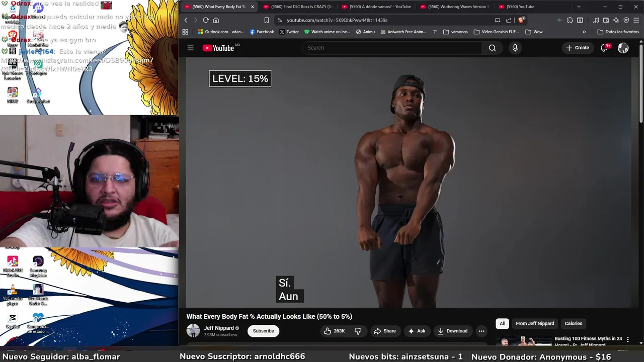Click the install/picture-in-picture icon in address bar

click(498, 20)
